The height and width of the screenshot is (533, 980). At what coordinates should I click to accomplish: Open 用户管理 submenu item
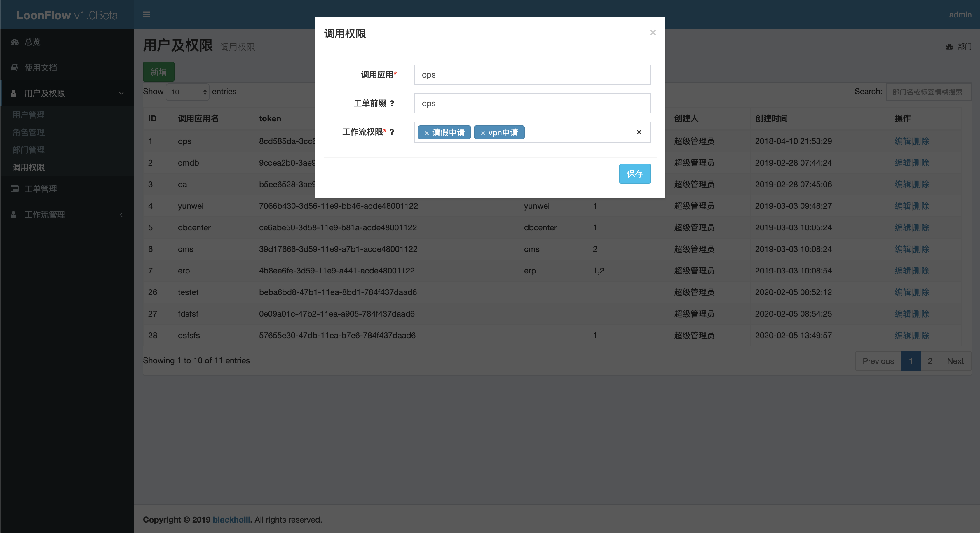pyautogui.click(x=29, y=115)
